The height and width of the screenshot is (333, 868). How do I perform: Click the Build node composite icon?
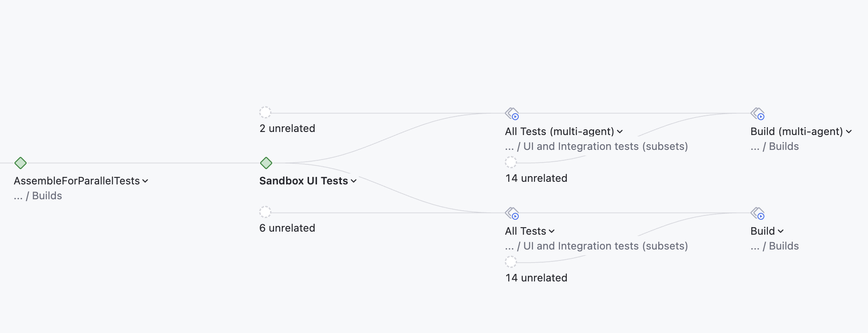(757, 213)
